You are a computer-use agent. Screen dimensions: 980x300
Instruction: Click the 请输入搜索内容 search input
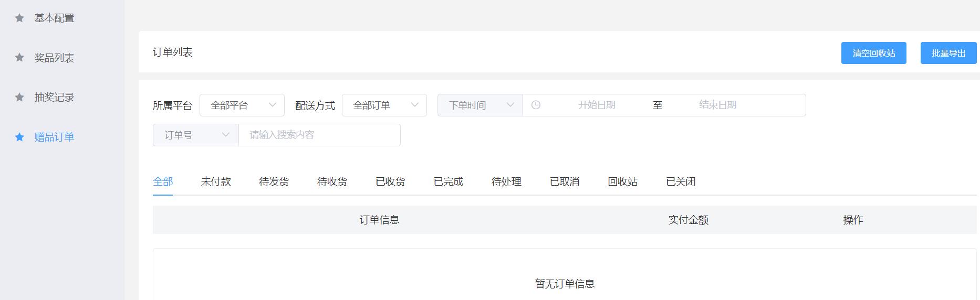tap(319, 135)
